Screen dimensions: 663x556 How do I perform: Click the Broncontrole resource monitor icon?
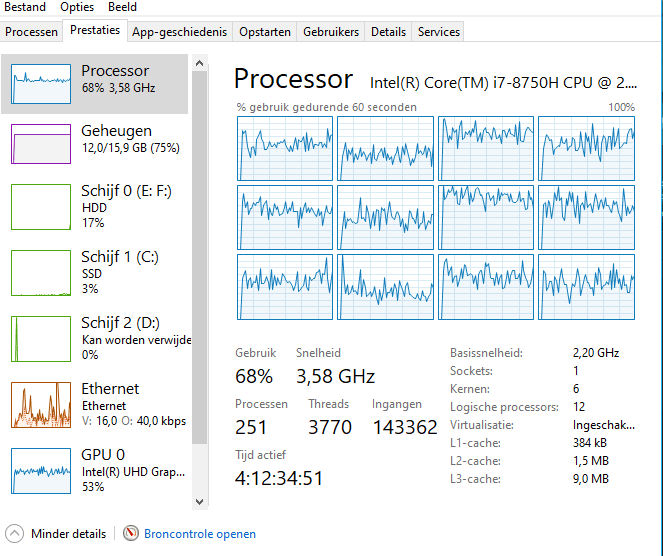click(131, 534)
